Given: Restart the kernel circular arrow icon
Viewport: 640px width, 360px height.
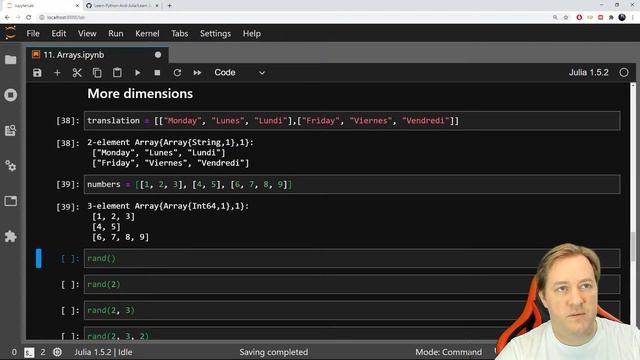Looking at the screenshot, I should (x=177, y=73).
